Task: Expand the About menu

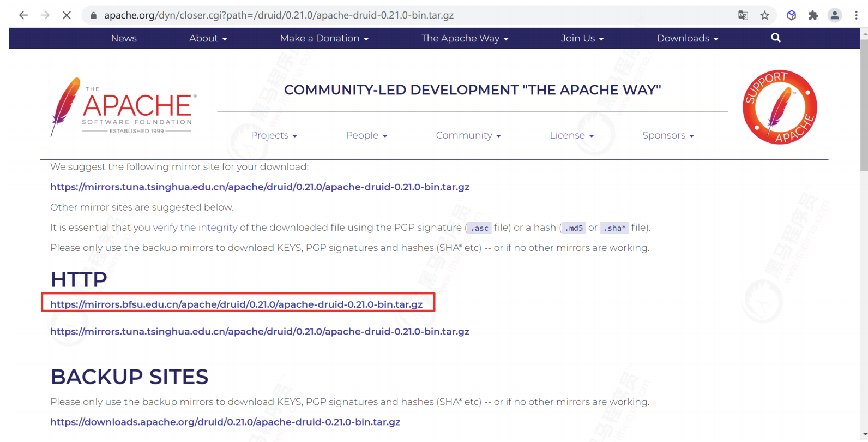Action: pos(208,38)
